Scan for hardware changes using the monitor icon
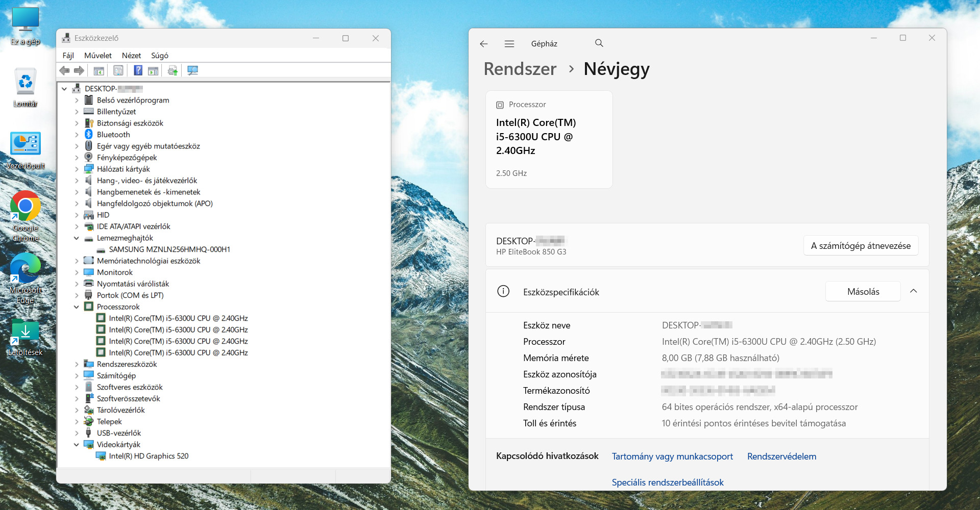The image size is (980, 510). (192, 71)
